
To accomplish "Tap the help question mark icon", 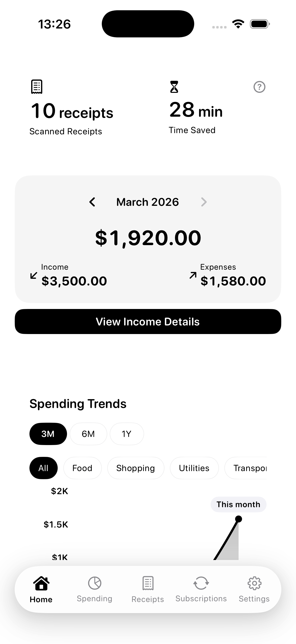I will click(x=259, y=87).
